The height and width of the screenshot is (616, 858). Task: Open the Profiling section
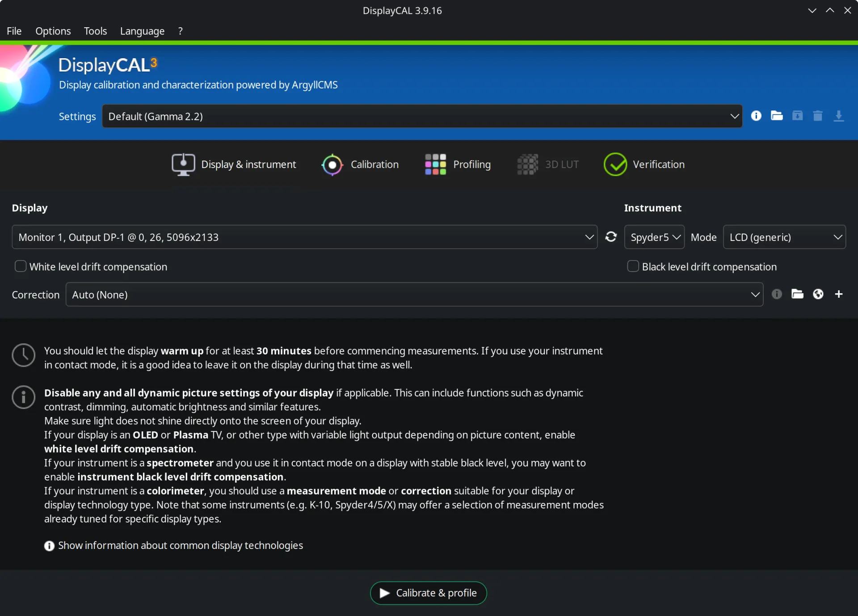(457, 164)
